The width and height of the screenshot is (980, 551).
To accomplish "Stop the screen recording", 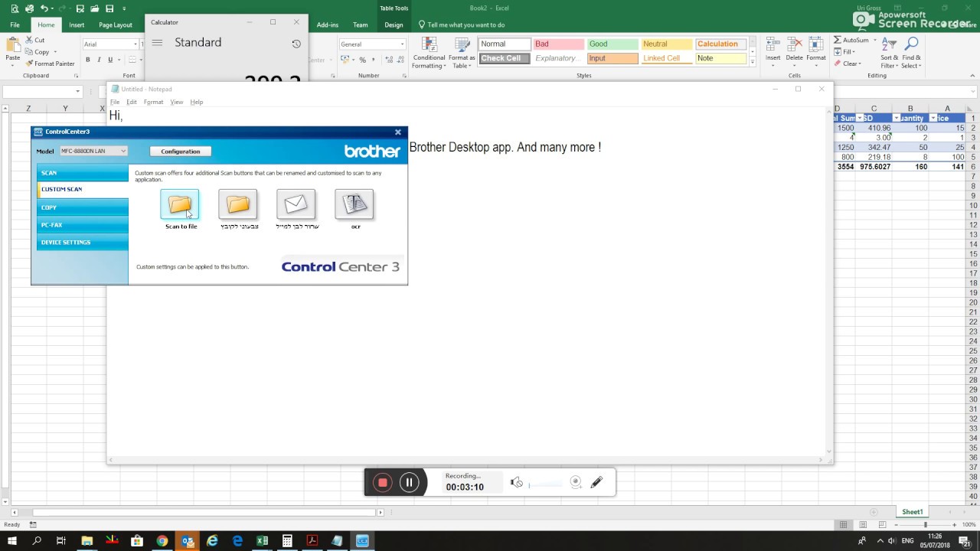I will [x=383, y=482].
